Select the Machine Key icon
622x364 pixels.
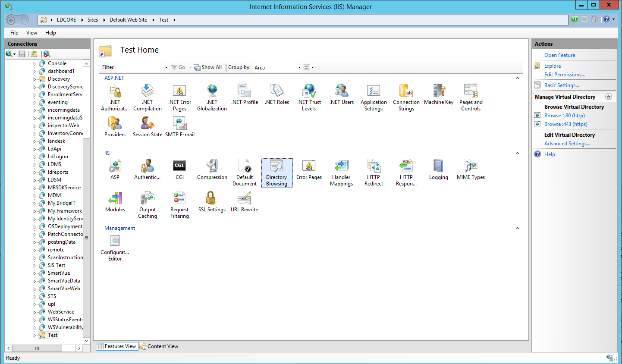click(x=439, y=95)
